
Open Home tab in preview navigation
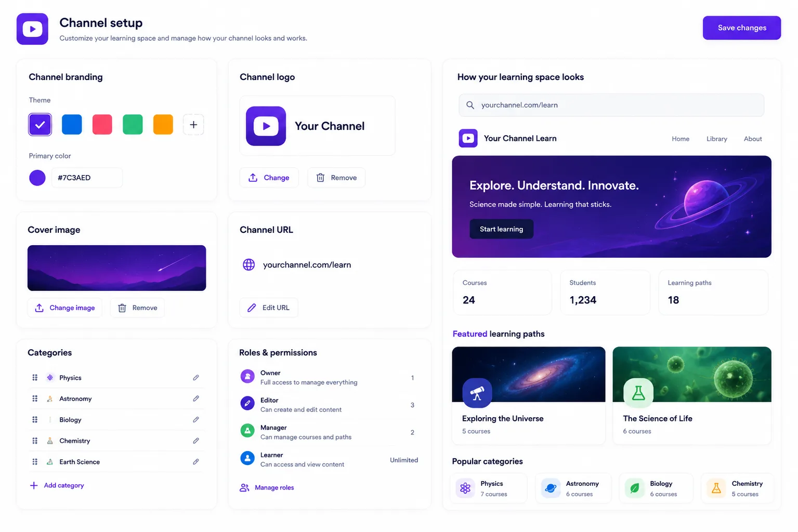[680, 139]
